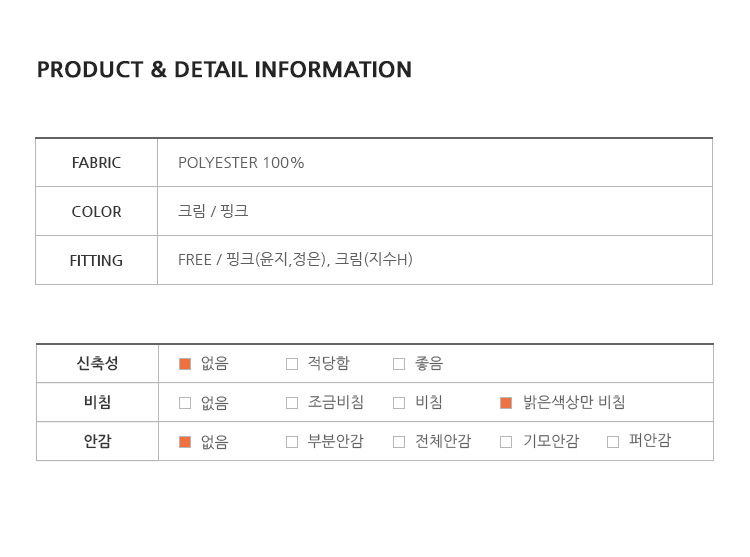Check 없음 box in 신축성 row
This screenshot has width=750, height=557.
coord(185,364)
